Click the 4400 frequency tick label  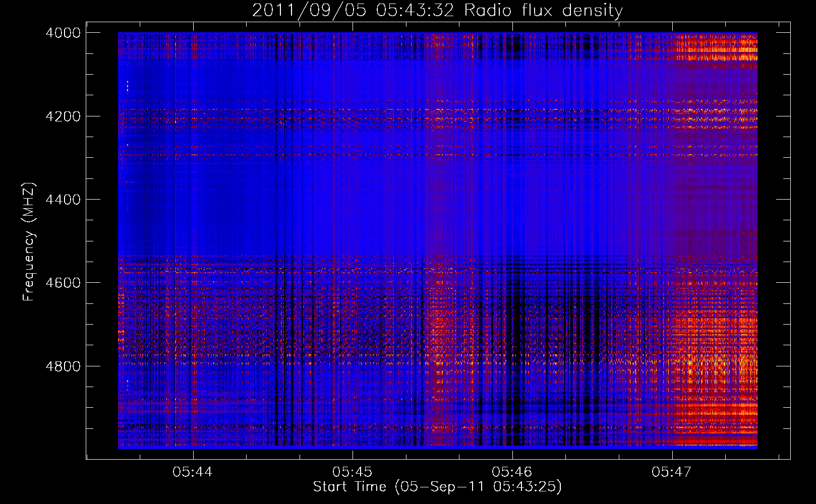point(63,200)
